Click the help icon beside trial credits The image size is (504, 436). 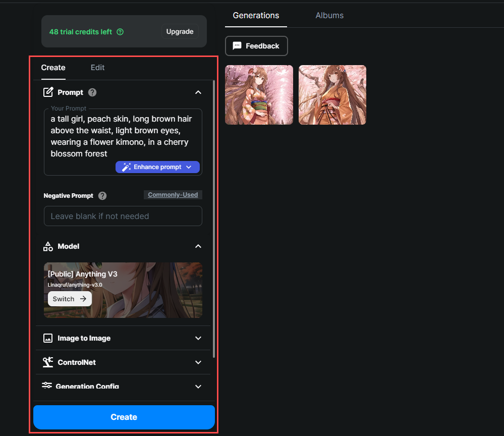(120, 32)
